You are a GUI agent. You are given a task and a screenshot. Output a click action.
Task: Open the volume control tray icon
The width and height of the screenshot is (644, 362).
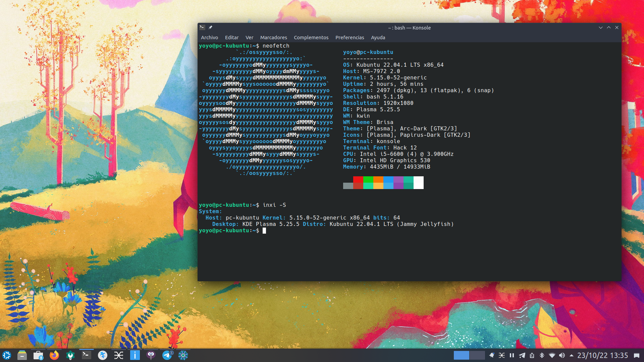(562, 355)
